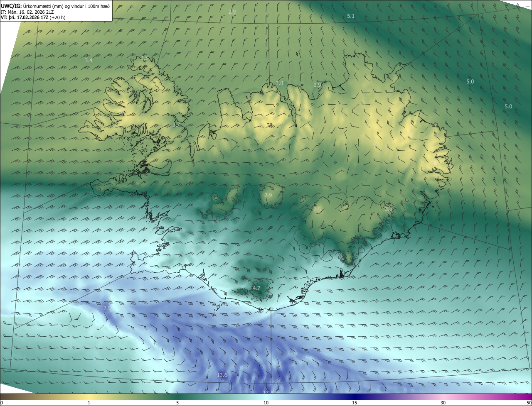Click the '3.1' value label on the map
The width and height of the screenshot is (532, 406).
(x=388, y=209)
